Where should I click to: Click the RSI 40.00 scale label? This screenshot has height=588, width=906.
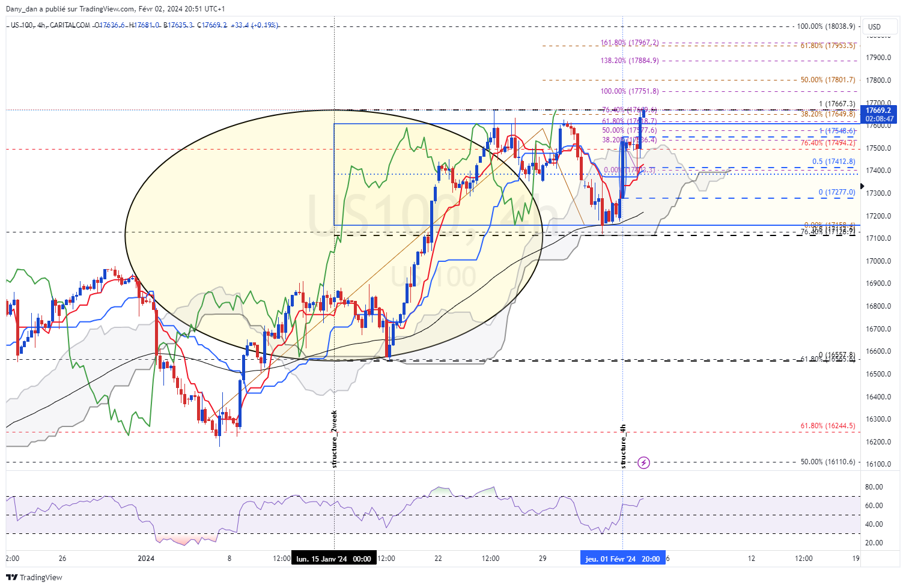tap(874, 524)
